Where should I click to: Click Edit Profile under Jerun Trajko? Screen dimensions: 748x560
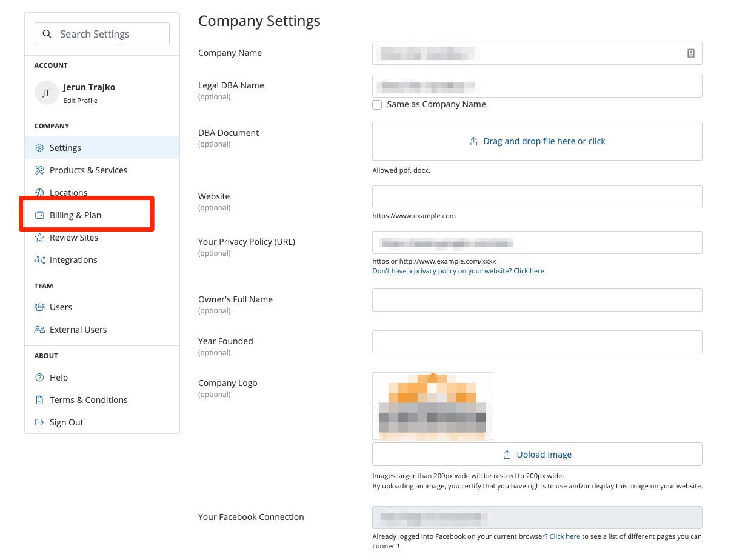pos(80,101)
